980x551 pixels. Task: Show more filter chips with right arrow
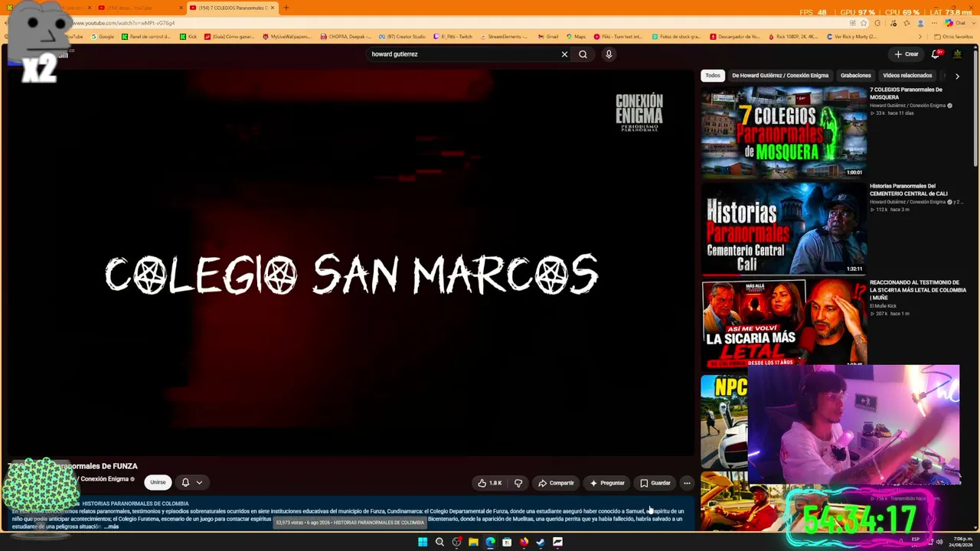957,76
